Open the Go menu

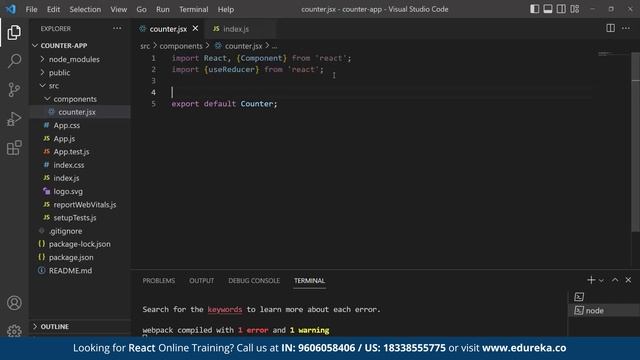tap(141, 9)
